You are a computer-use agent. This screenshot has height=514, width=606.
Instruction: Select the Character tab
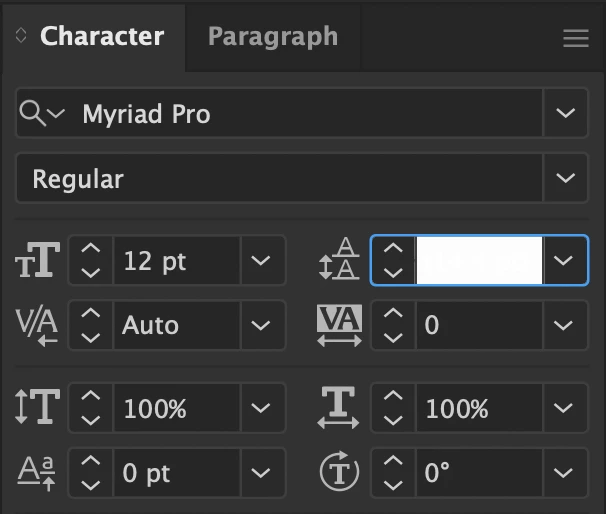tap(101, 37)
